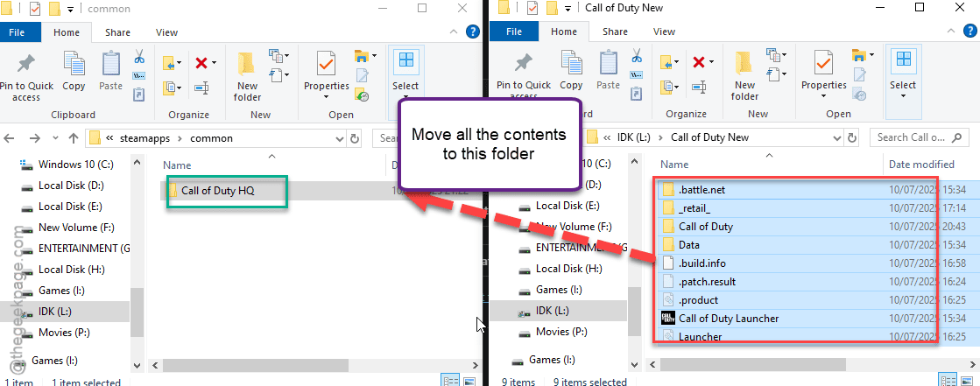
Task: Open Customize Quick Access Toolbar in common window
Action: pos(71,9)
